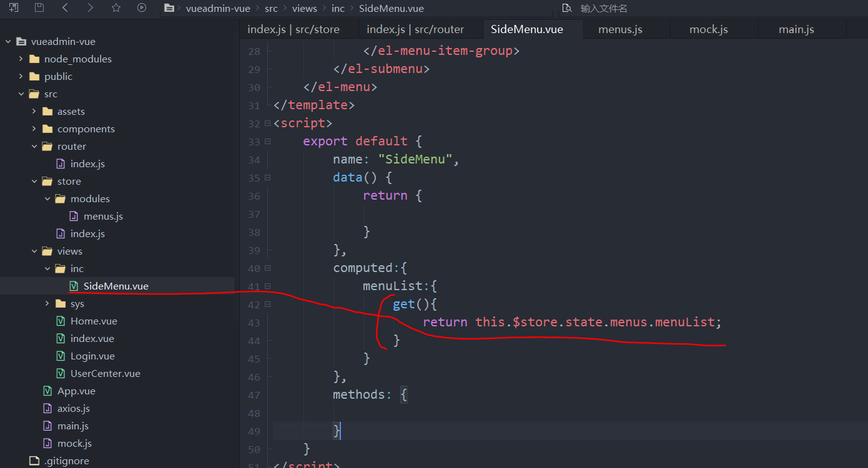Collapse the src folder chevron
This screenshot has height=468, width=868.
tap(21, 94)
